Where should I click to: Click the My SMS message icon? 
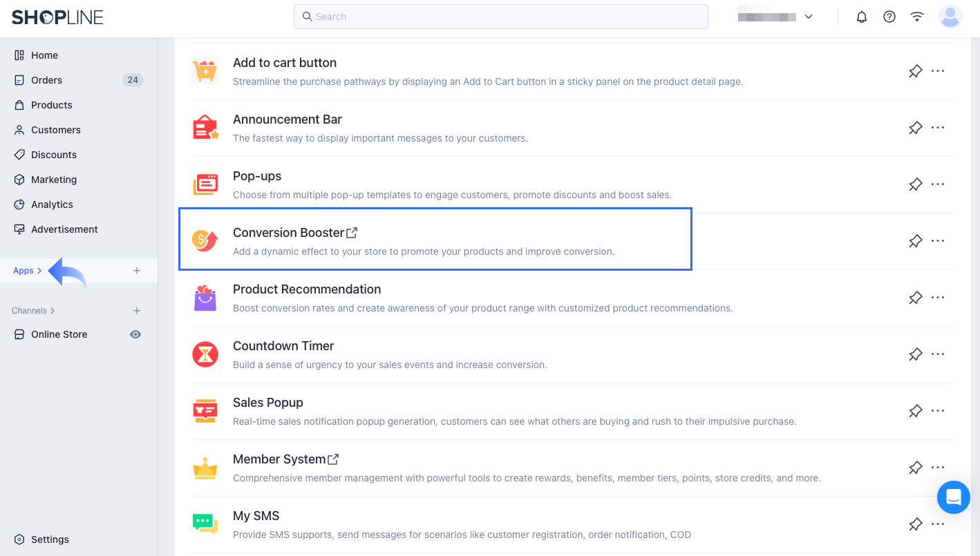tap(205, 524)
